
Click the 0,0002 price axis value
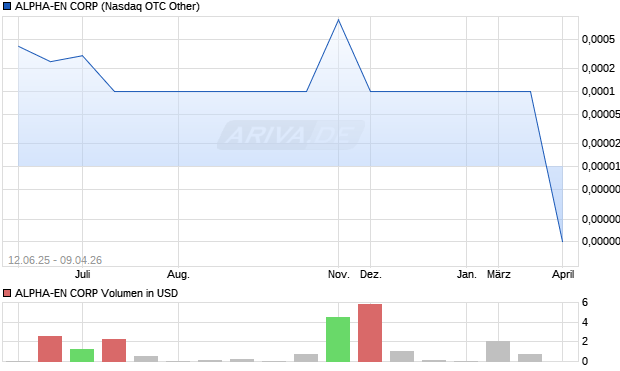click(x=598, y=68)
